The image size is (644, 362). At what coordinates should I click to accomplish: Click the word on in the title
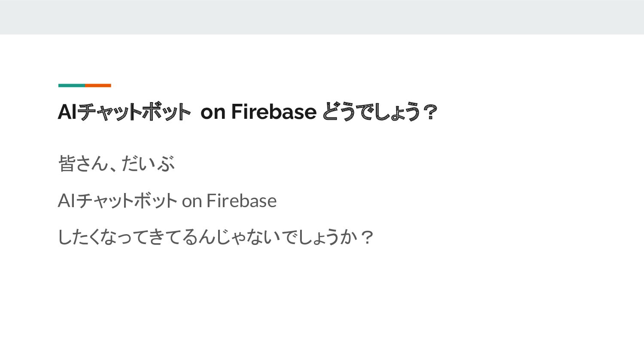(213, 113)
